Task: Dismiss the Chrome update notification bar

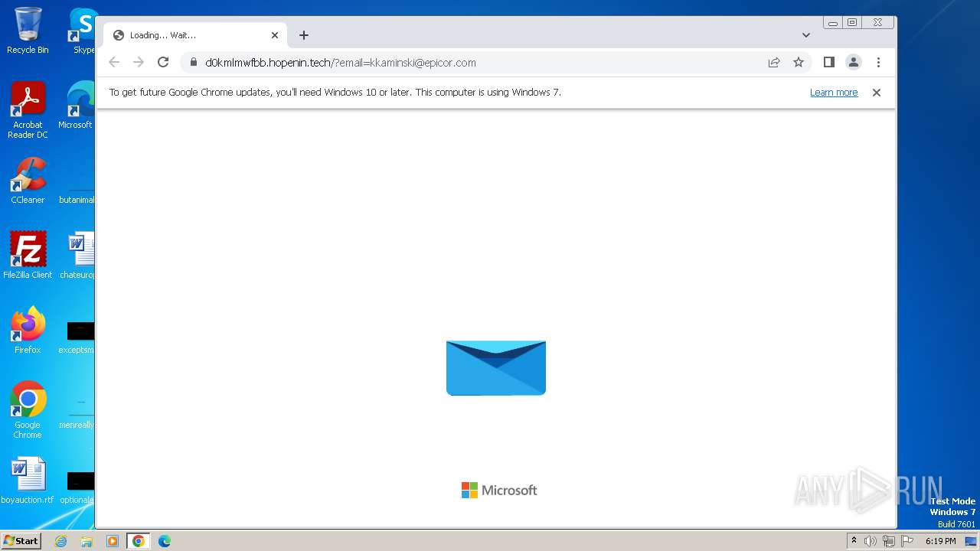Action: click(877, 93)
